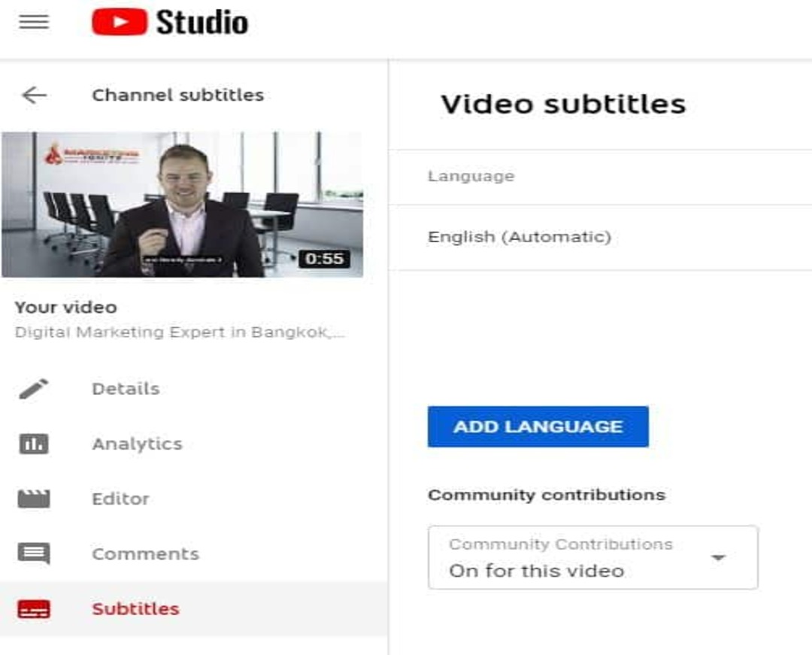Select the Subtitles menu label
Screen dimensions: 812x655
click(135, 609)
